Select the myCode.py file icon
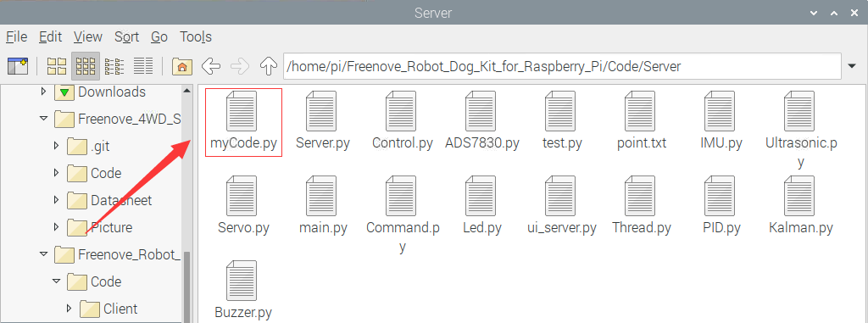 click(242, 111)
